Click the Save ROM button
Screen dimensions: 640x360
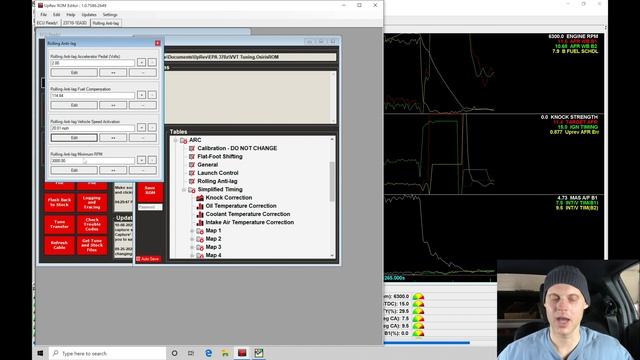point(150,190)
